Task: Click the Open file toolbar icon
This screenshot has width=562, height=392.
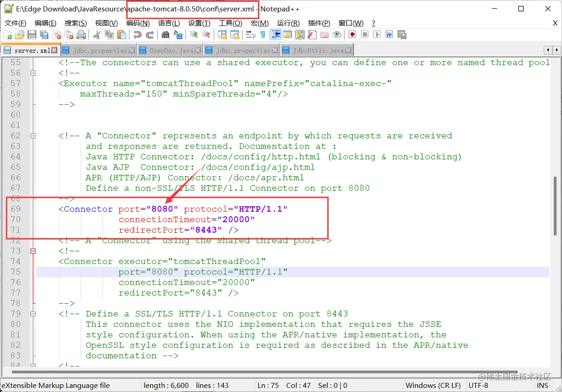Action: (20, 35)
